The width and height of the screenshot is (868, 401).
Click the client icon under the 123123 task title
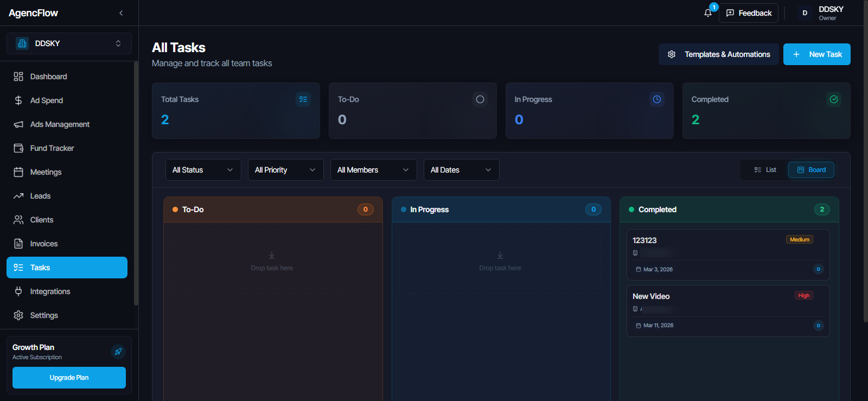[635, 253]
